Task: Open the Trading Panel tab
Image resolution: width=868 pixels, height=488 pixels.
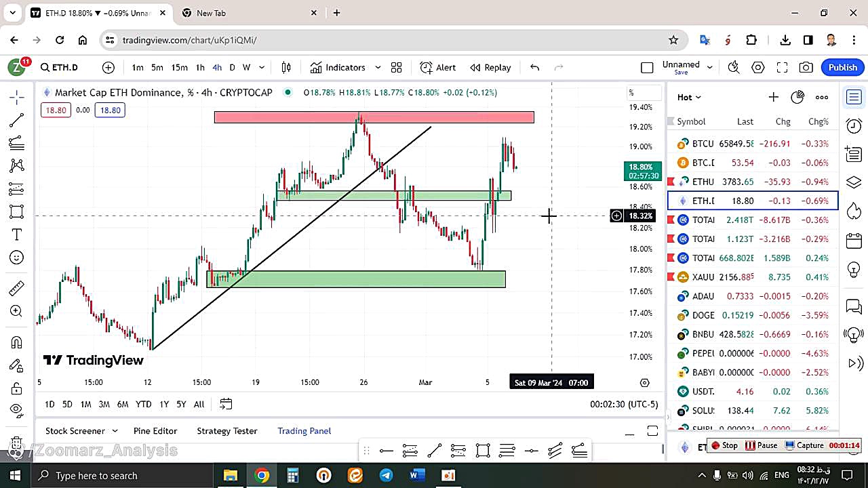Action: tap(304, 431)
